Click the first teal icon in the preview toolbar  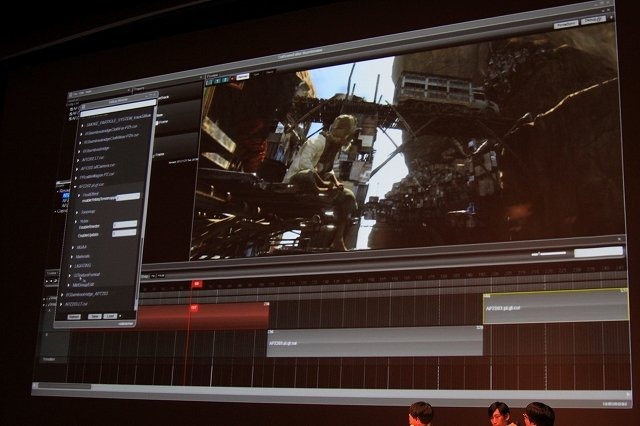pyautogui.click(x=209, y=82)
